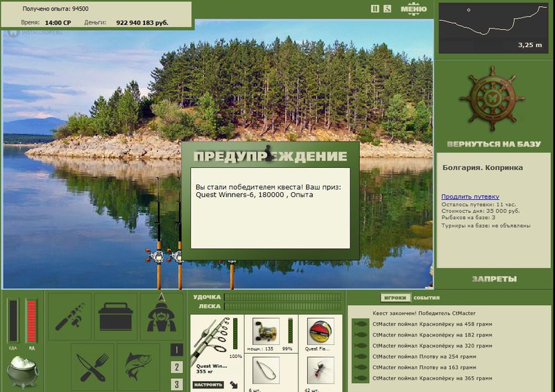Click the rod condition bar showing 100%
The image size is (555, 392).
(x=235, y=334)
